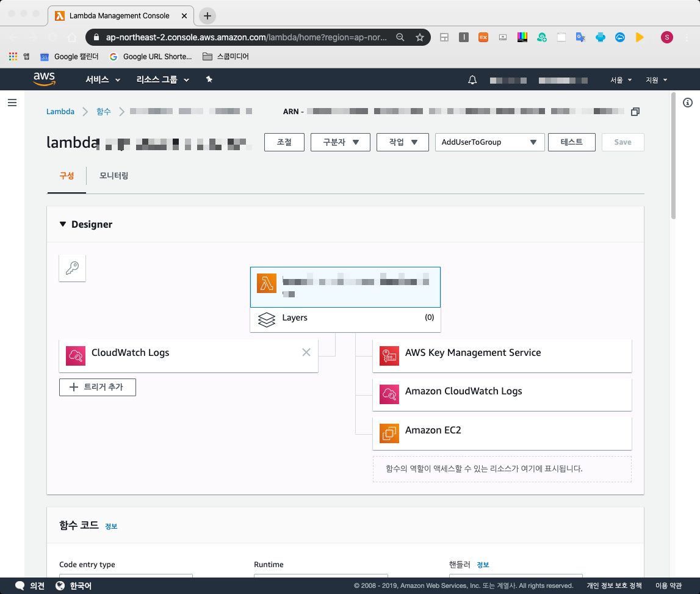700x594 pixels.
Task: Switch to the 구성 tab
Action: [x=67, y=176]
